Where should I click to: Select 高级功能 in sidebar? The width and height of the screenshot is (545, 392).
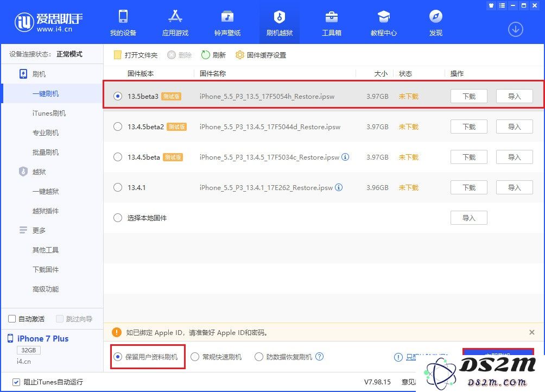coord(46,289)
